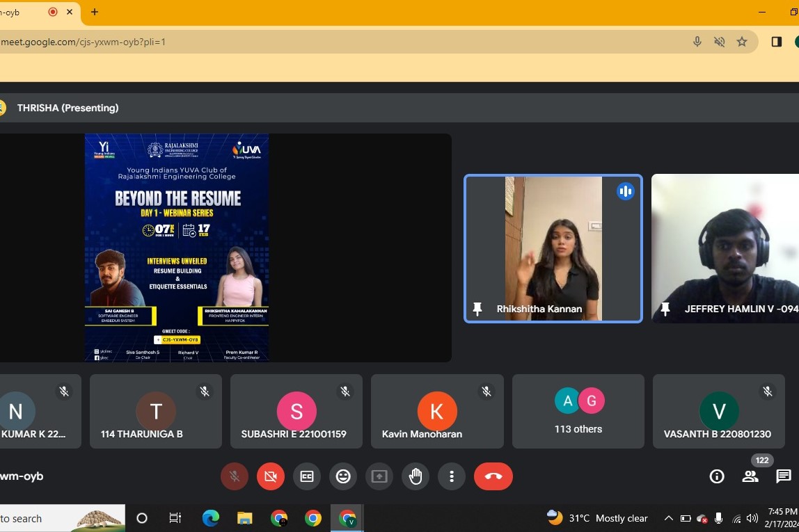Show hidden system tray icons
799x532 pixels.
(x=669, y=518)
